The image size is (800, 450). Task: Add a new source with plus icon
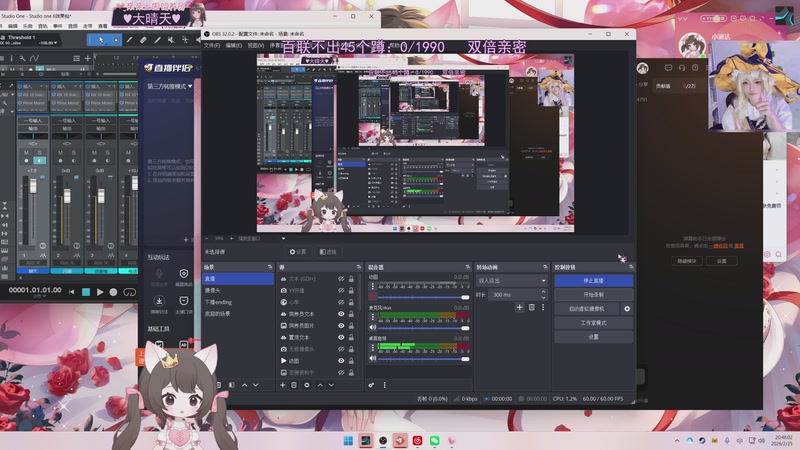pyautogui.click(x=283, y=385)
